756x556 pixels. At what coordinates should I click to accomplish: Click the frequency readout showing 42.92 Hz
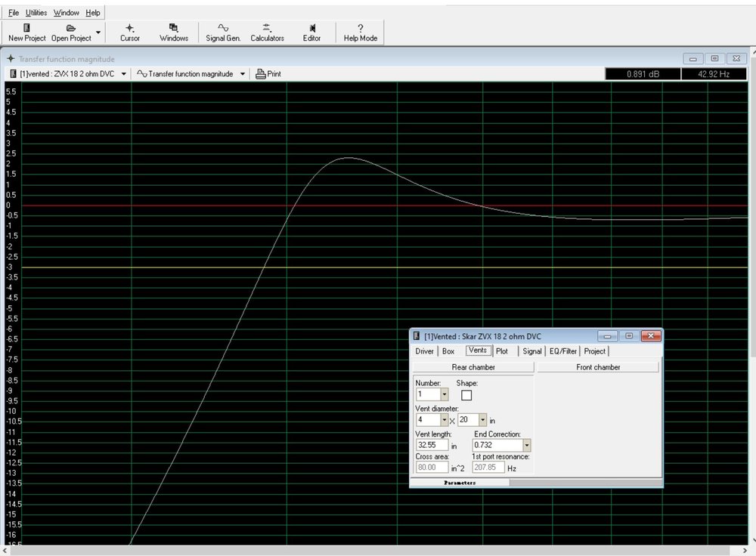click(x=714, y=74)
